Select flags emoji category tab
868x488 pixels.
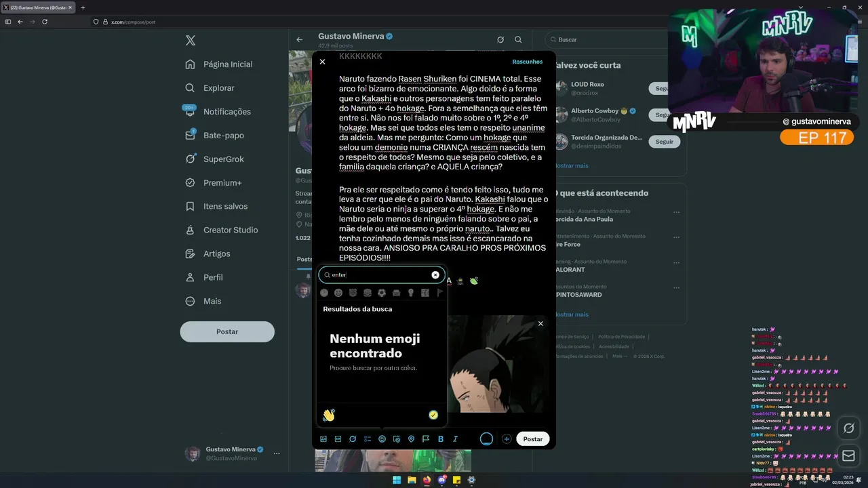click(x=440, y=293)
